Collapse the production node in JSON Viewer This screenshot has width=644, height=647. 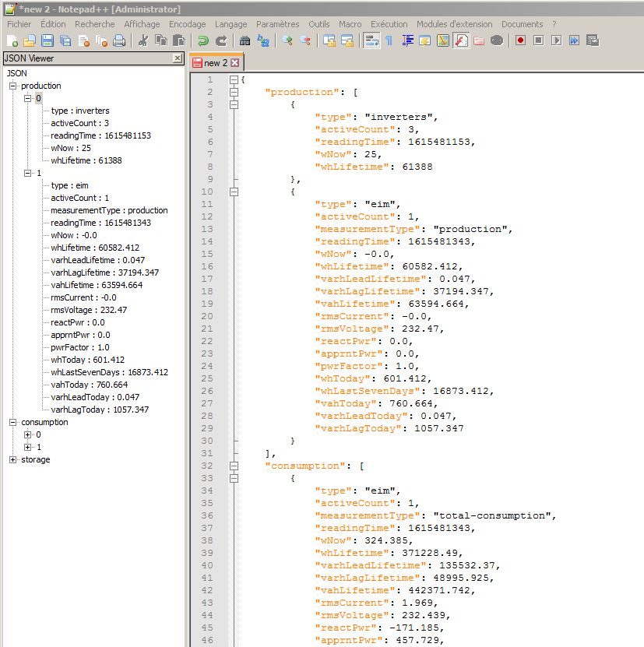12,86
